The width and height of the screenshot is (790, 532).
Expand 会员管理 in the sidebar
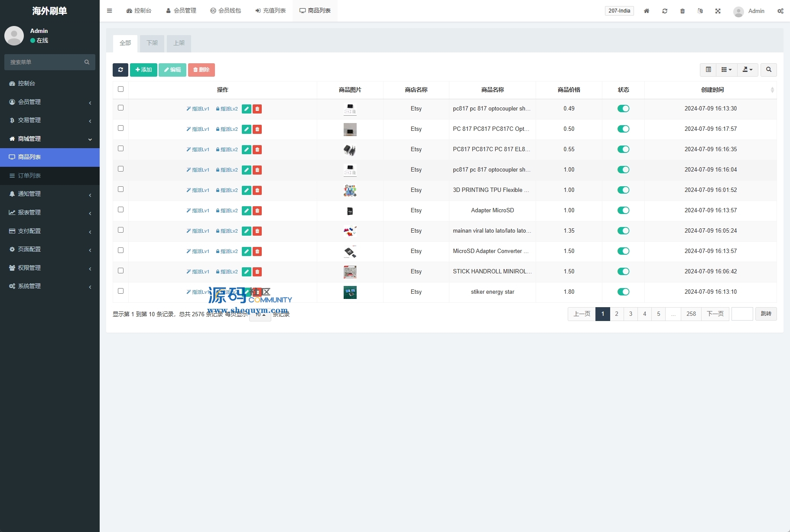click(50, 102)
